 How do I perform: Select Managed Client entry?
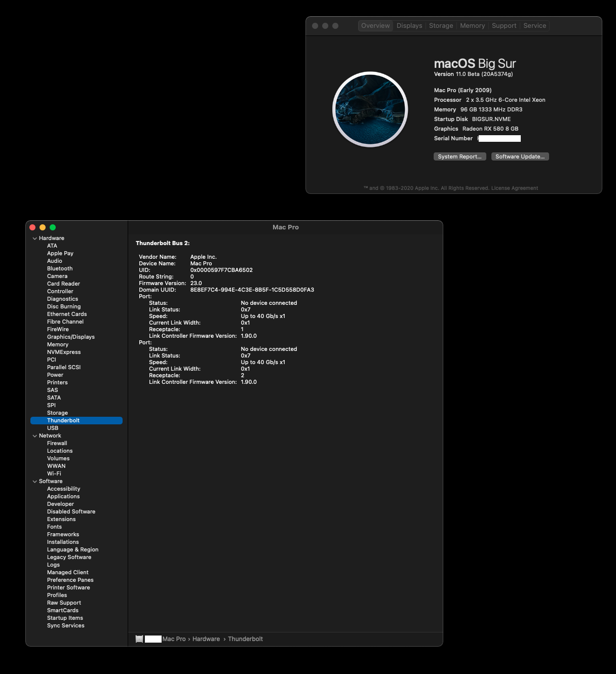67,573
